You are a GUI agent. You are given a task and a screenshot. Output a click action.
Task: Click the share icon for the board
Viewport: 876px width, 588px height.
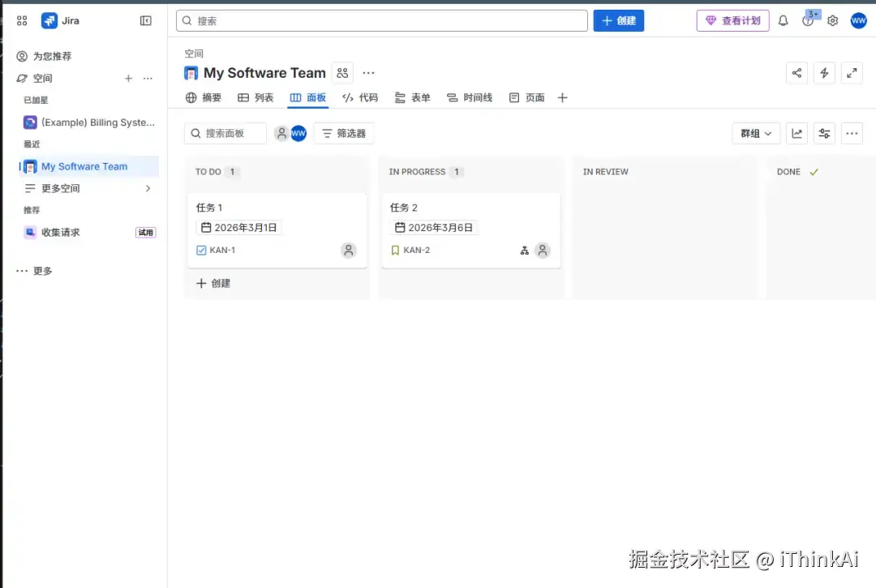[x=797, y=73]
